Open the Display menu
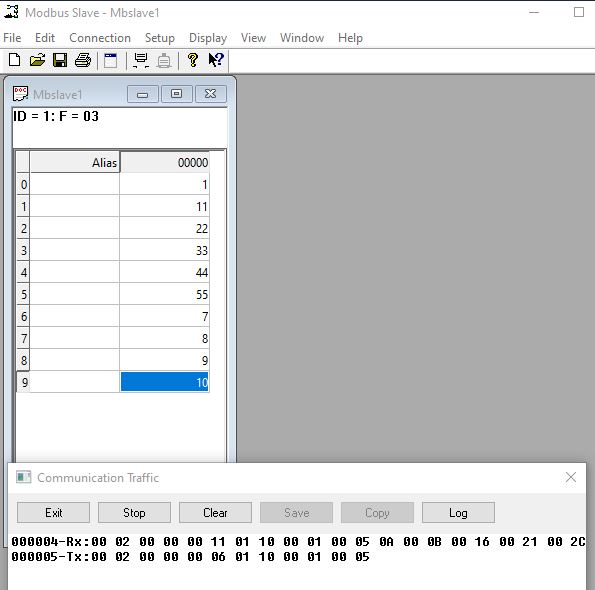 tap(208, 38)
